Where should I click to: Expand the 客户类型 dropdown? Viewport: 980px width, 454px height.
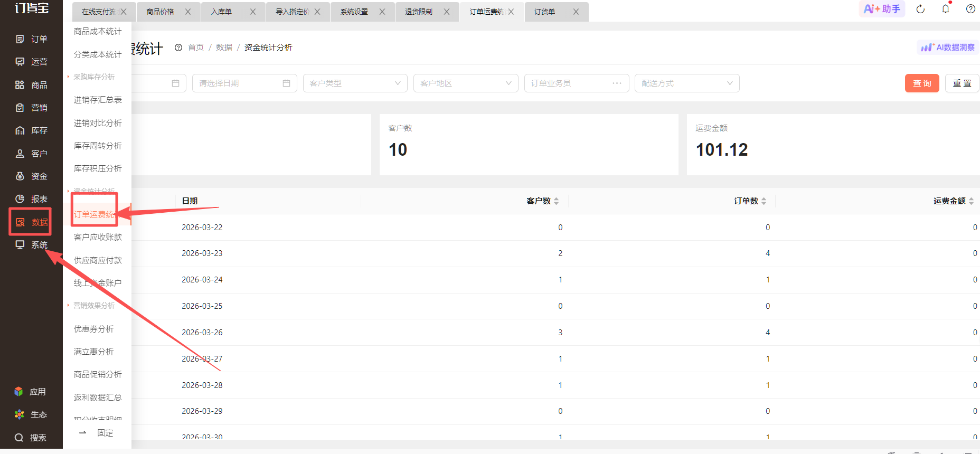coord(355,83)
